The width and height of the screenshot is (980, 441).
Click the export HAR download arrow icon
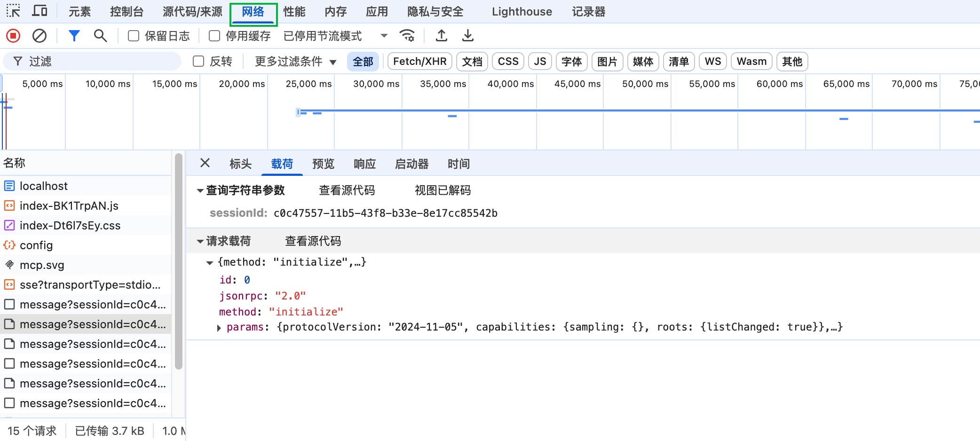pos(468,36)
